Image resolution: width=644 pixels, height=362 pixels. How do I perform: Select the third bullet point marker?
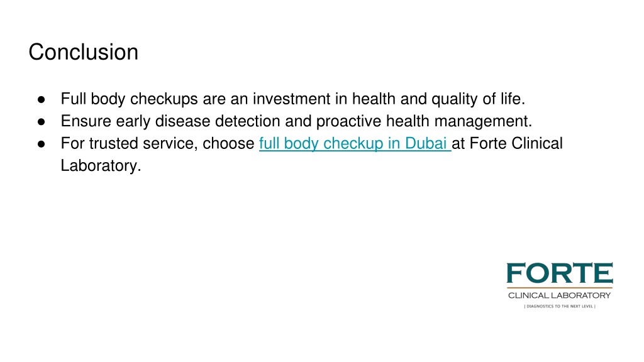(x=41, y=144)
